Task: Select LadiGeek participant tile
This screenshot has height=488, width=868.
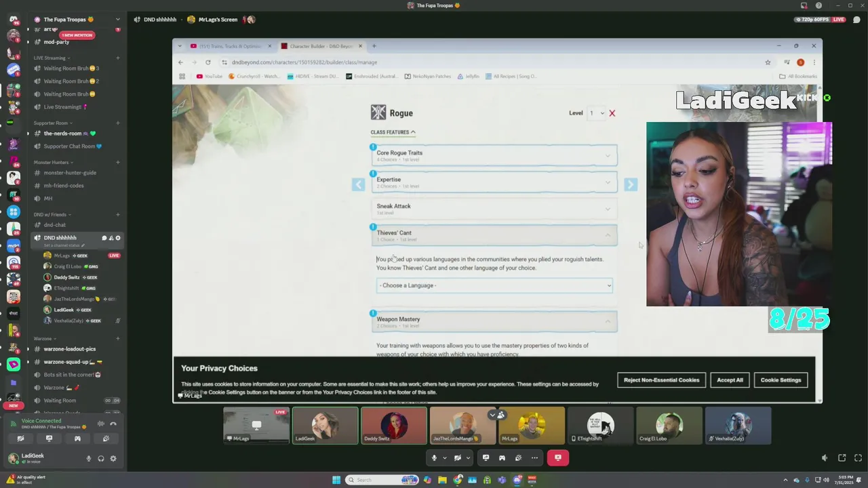Action: (325, 425)
